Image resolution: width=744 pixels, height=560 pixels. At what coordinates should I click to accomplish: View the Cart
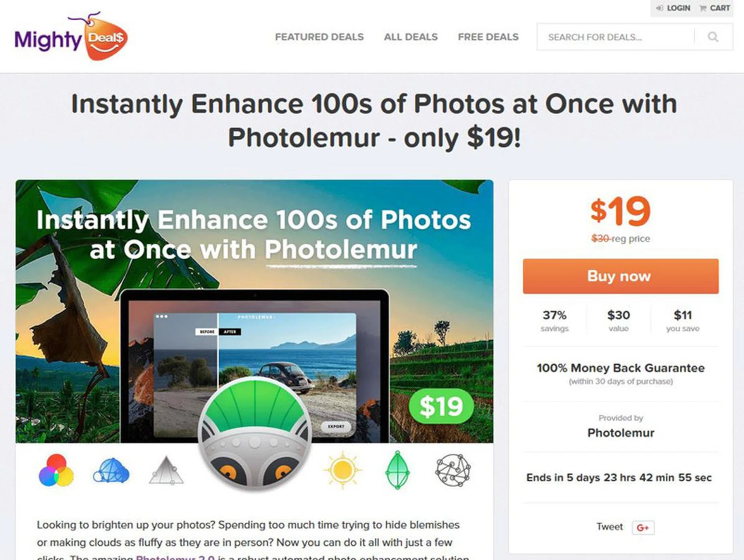[715, 8]
